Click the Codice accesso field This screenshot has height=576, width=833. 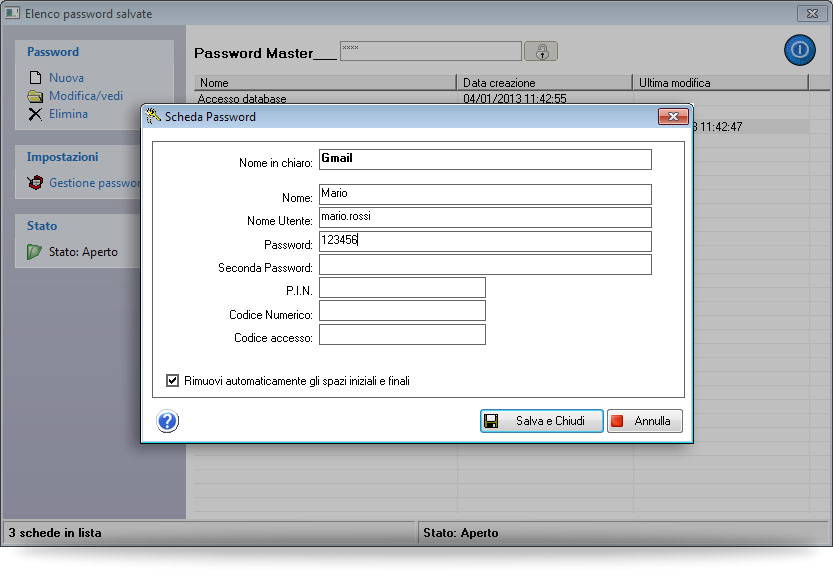[402, 335]
